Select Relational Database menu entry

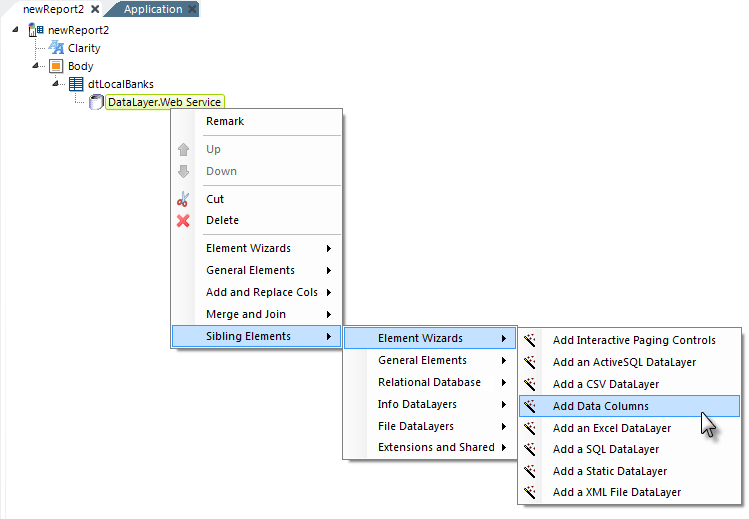point(430,382)
